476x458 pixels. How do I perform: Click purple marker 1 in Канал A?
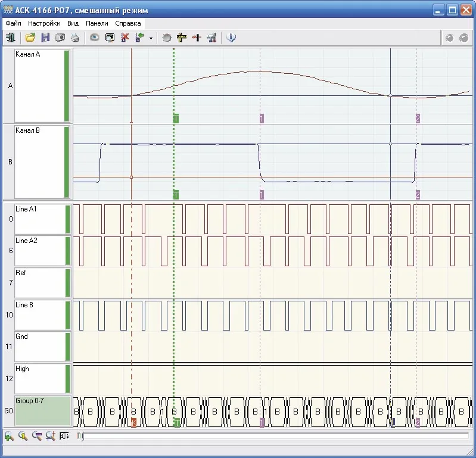(x=262, y=119)
